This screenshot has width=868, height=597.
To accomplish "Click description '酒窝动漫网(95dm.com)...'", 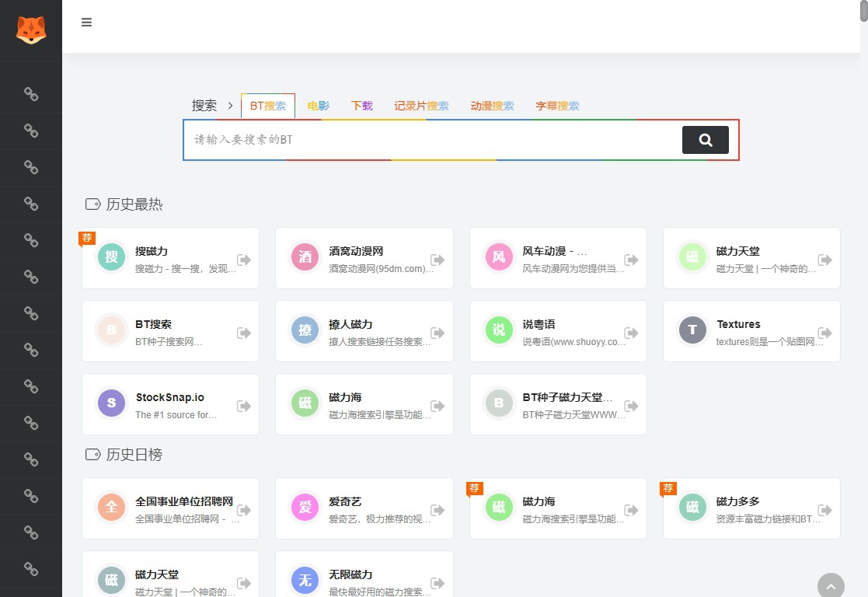I will coord(382,269).
